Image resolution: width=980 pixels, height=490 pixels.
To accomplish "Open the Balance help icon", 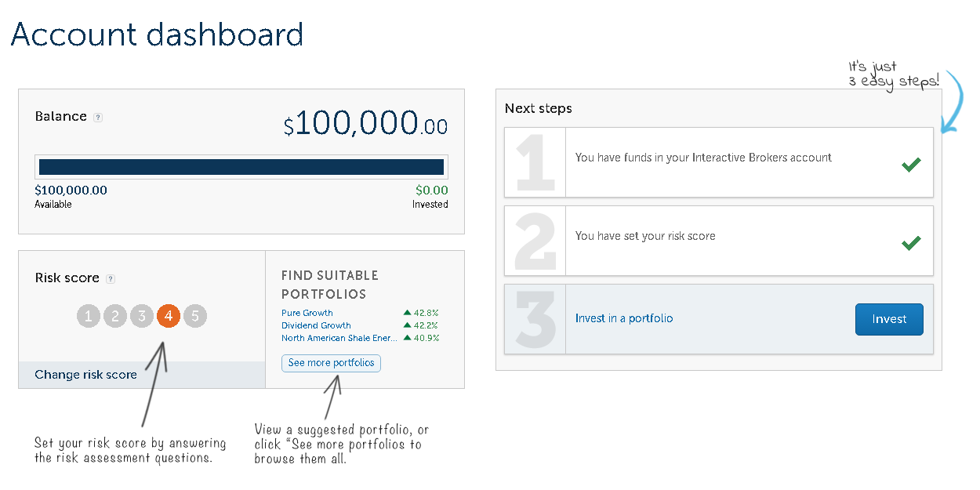I will [97, 117].
